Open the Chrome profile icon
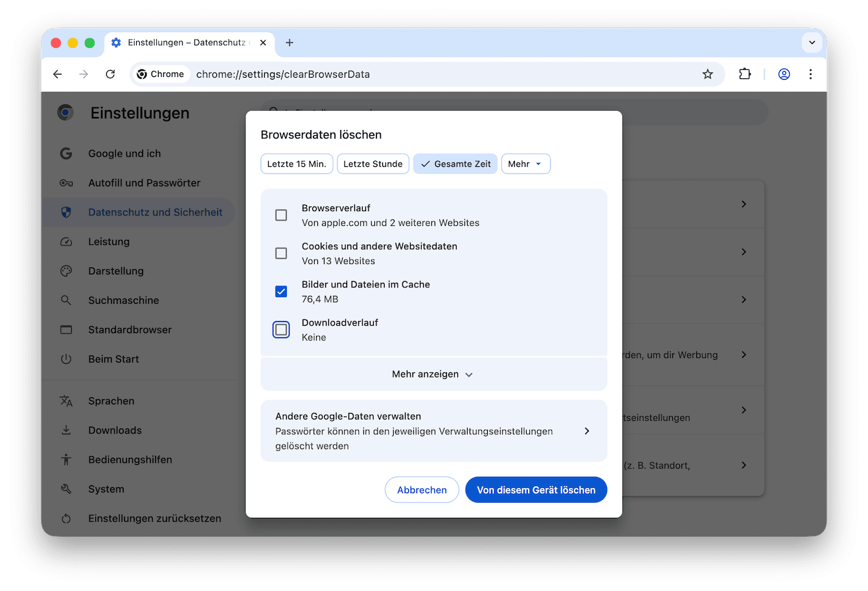The image size is (868, 591). (784, 74)
